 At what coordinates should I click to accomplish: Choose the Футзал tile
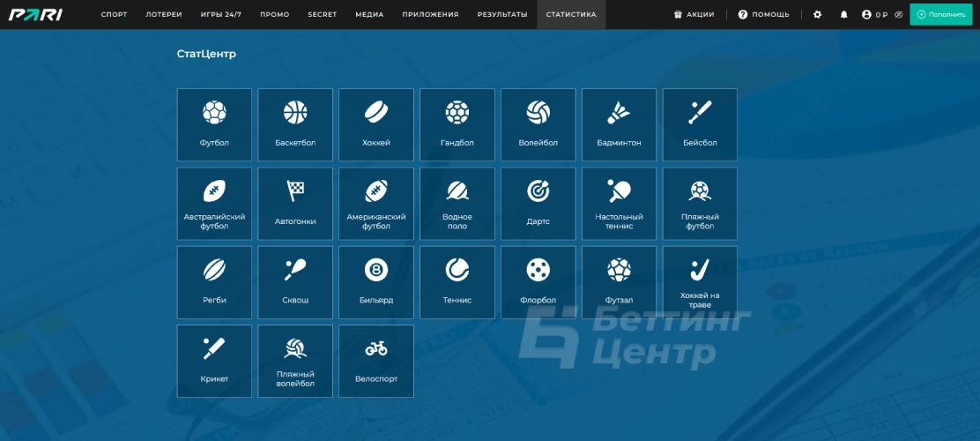pyautogui.click(x=619, y=282)
